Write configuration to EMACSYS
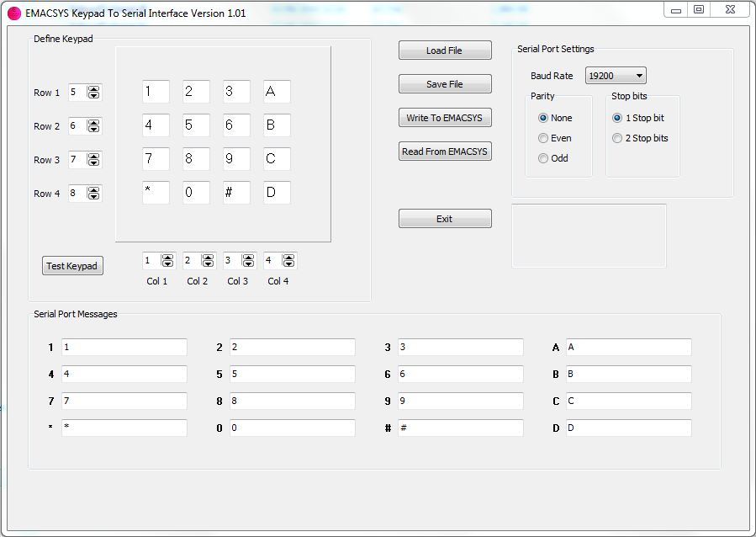 (x=444, y=118)
